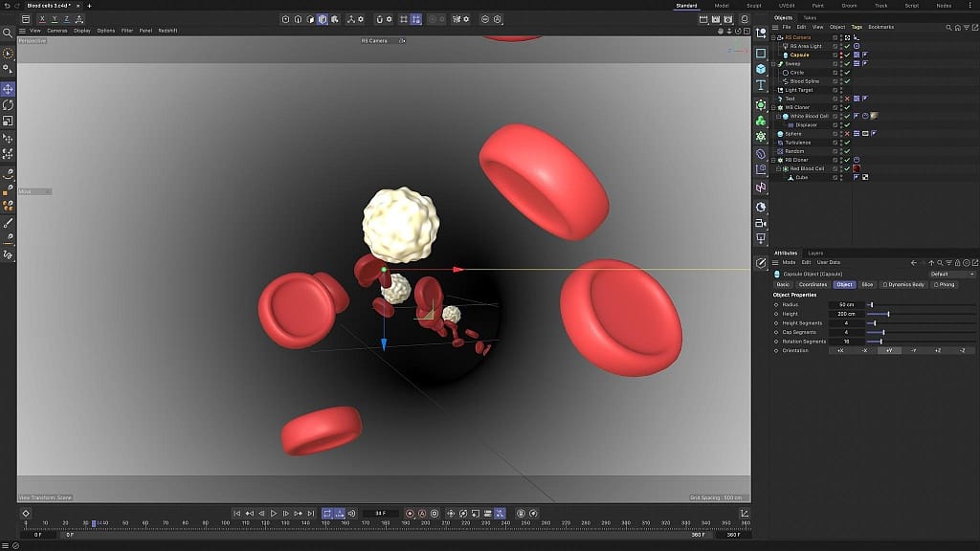Screen dimensions: 980x551
Task: Click the Cube primitive icon in palette
Action: pos(761,69)
